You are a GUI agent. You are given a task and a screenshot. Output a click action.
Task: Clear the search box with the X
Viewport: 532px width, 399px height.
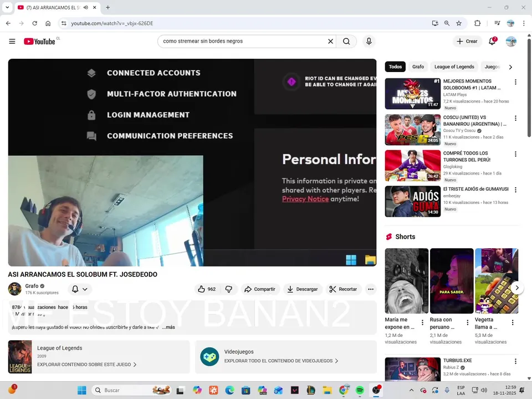(330, 41)
